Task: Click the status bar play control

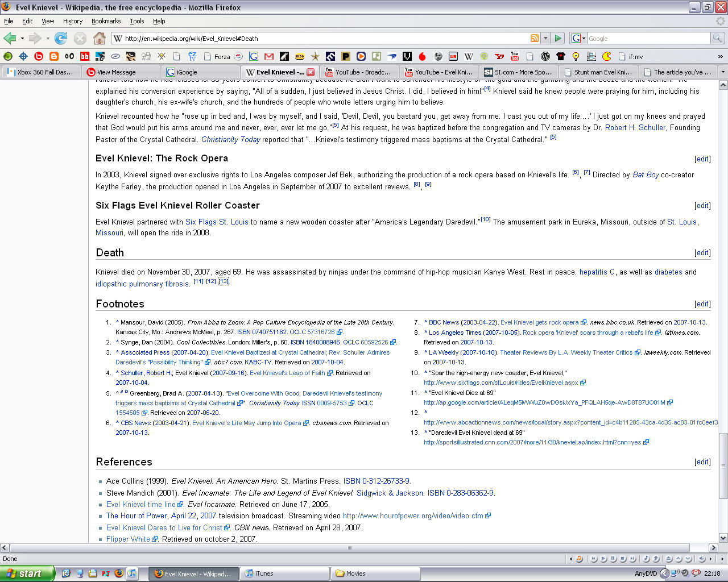Action: pos(603,559)
